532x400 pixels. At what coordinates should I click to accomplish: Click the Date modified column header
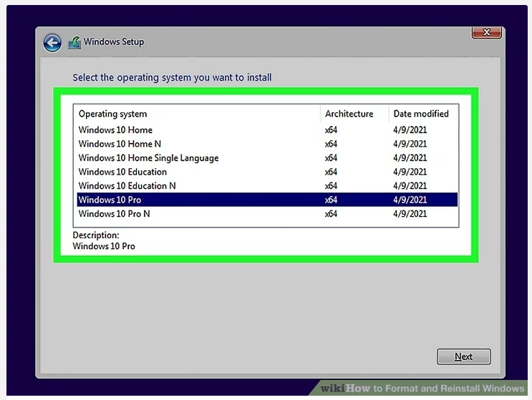[421, 114]
